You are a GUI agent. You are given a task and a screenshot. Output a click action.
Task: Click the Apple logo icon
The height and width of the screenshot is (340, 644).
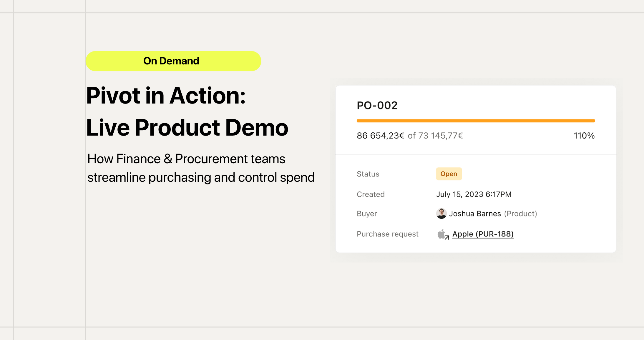click(x=441, y=234)
